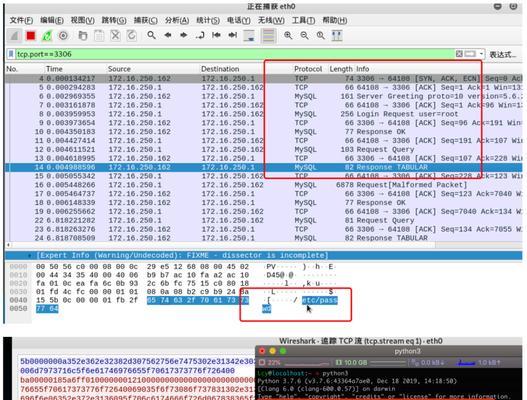
Task: Click highlighted hex bytes in row 0040
Action: click(198, 300)
